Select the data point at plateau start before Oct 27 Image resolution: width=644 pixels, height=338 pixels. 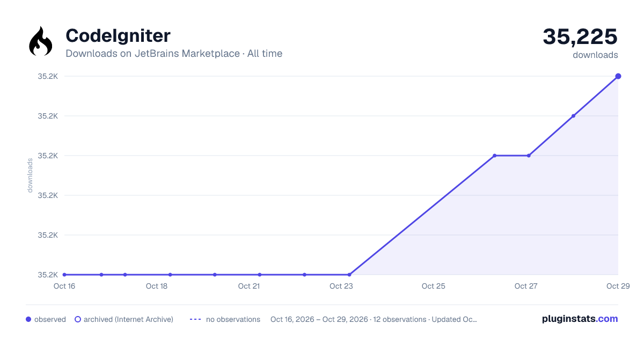[x=495, y=156]
